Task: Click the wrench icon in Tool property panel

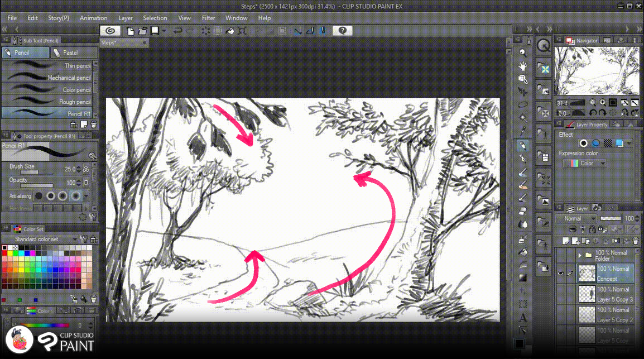Action: [93, 217]
